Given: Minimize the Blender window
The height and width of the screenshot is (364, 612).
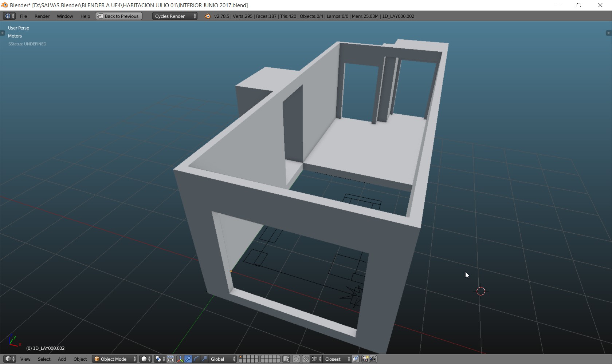Looking at the screenshot, I should pyautogui.click(x=558, y=5).
